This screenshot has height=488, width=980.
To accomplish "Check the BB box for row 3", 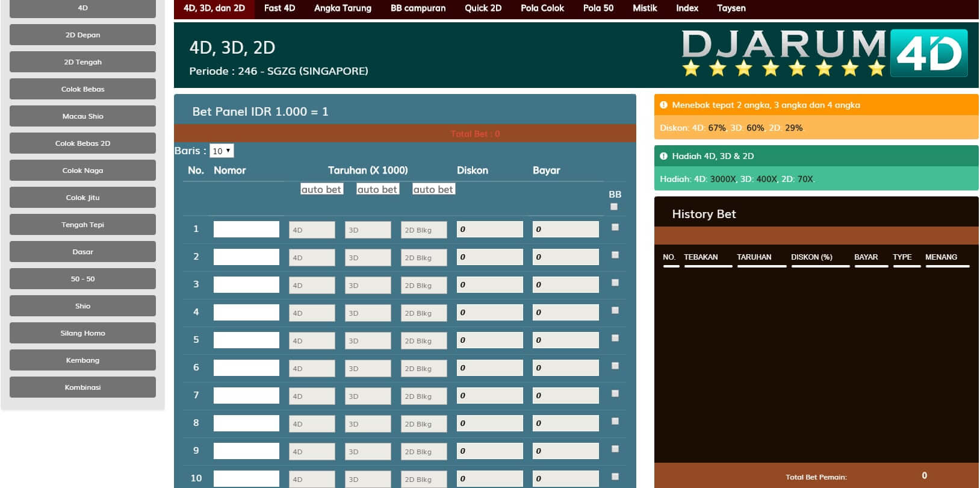I will (615, 283).
